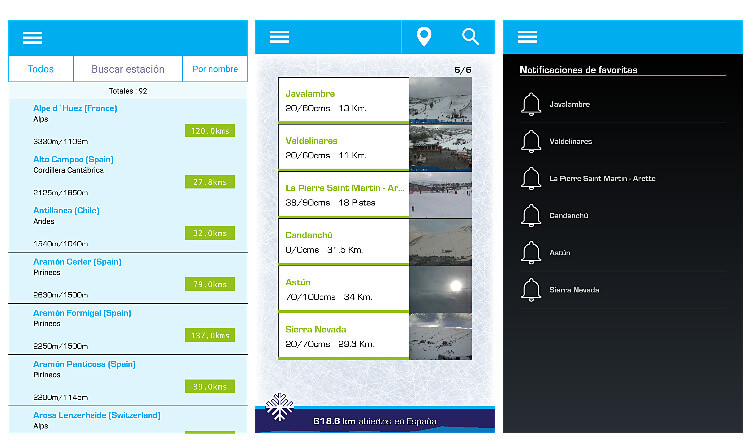Select the Todos filter tab
The width and height of the screenshot is (750, 440).
(x=41, y=69)
